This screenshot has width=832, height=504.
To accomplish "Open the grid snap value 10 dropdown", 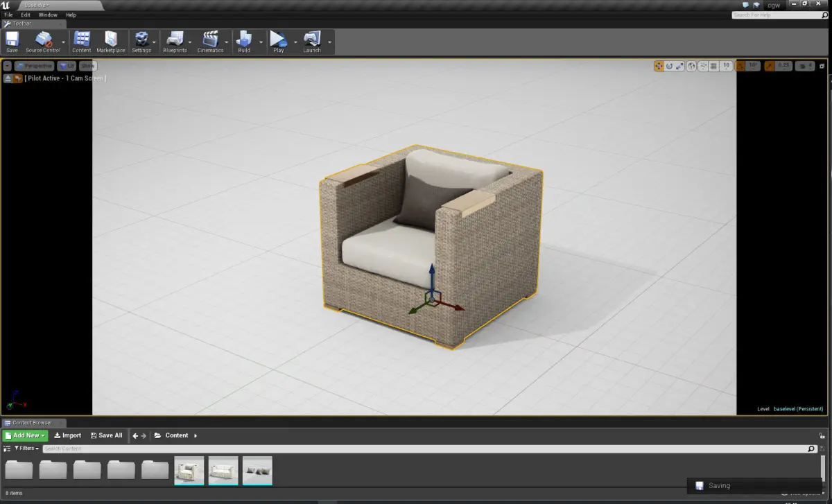I will tap(726, 66).
